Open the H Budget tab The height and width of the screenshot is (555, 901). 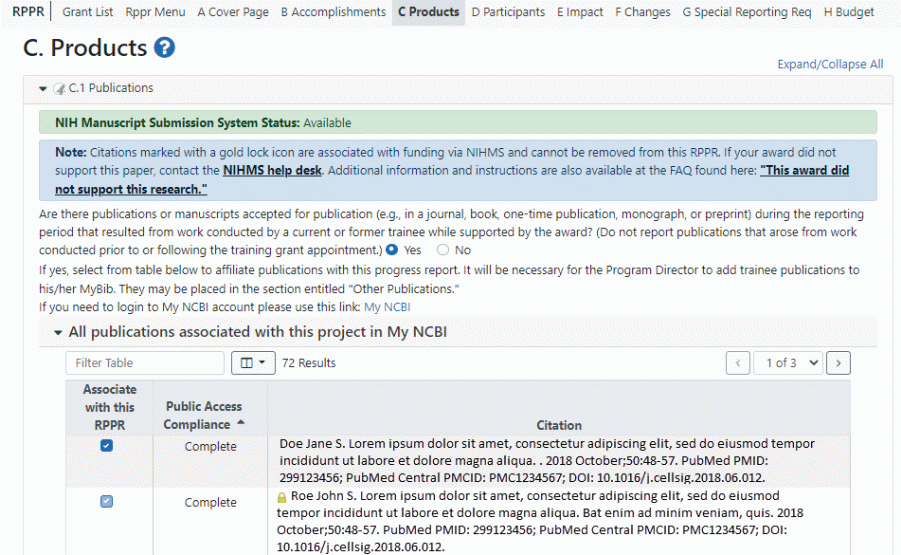tap(848, 12)
